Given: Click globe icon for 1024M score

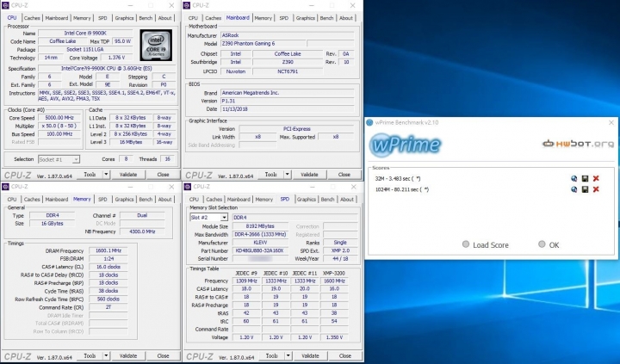Looking at the screenshot, I should (573, 189).
